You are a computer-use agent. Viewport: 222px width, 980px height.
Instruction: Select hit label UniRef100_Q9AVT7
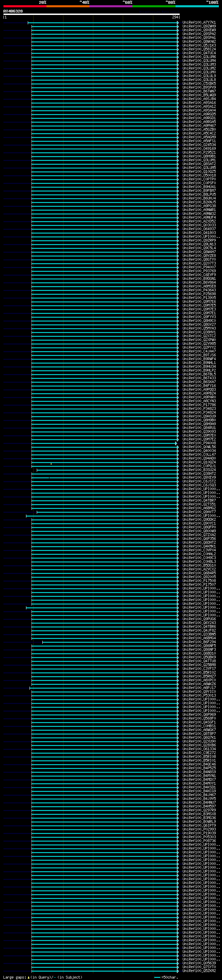pyautogui.click(x=199, y=512)
